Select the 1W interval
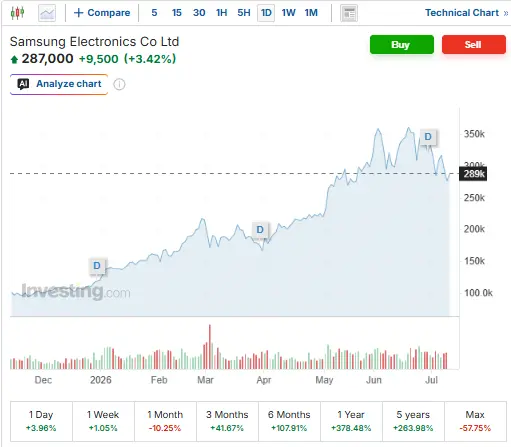Screen dimensions: 511x447 pos(288,13)
